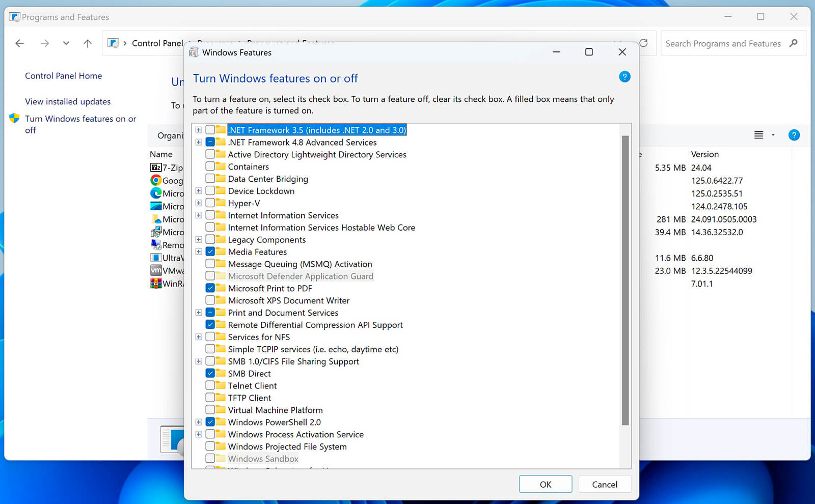The width and height of the screenshot is (815, 504).
Task: Expand Windows PowerShell 2.0 node
Action: click(x=199, y=422)
